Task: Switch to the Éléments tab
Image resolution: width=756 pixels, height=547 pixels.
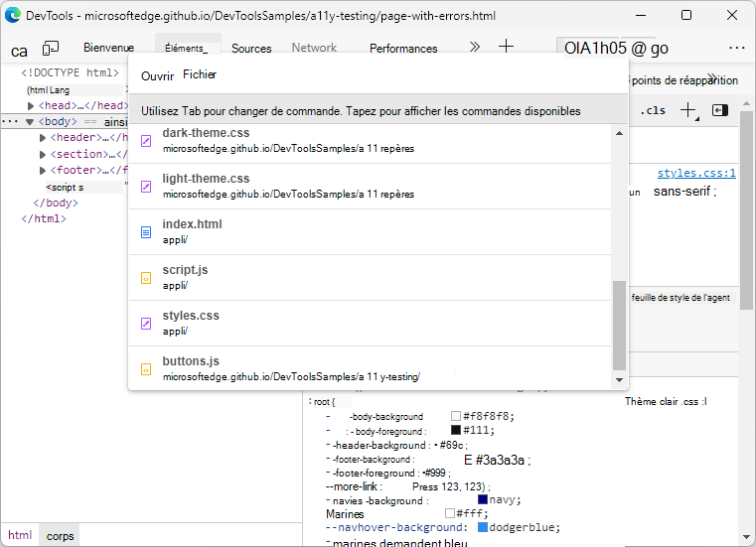Action: pos(186,49)
